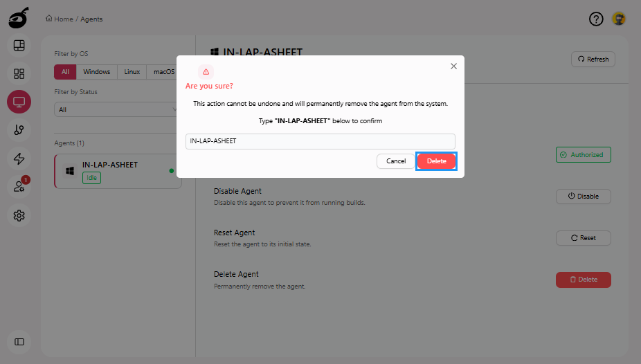641x364 pixels.
Task: Click the warning triangle icon in dialog
Action: point(206,72)
